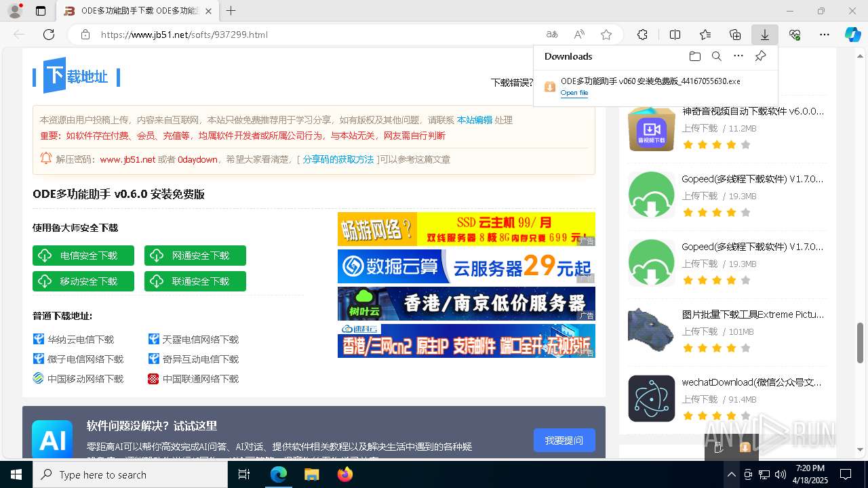868x488 pixels.
Task: Click the disabled Back navigation arrow
Action: click(19, 35)
